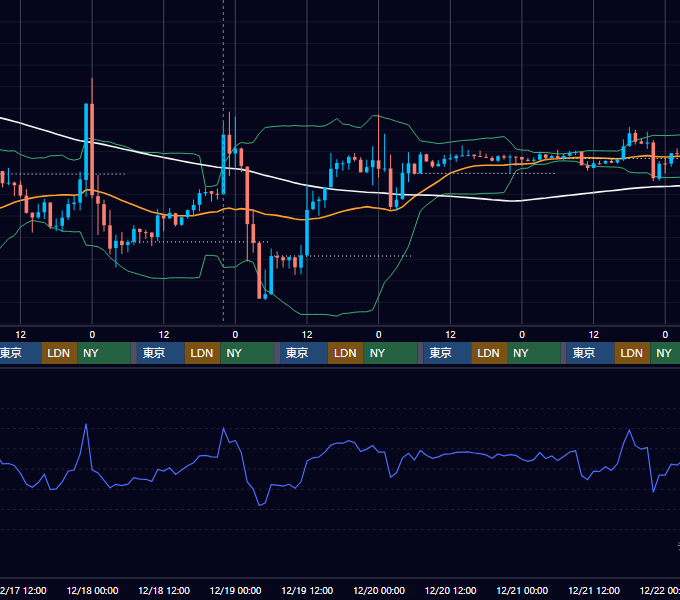Select the 東京 session block on 12/20
The width and height of the screenshot is (680, 600).
448,353
